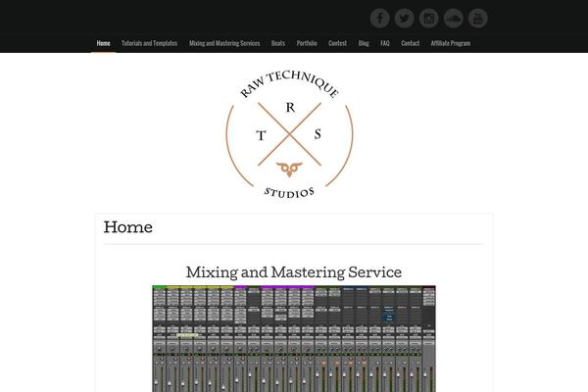Open the Portfolio page
Screen dimensions: 588x392
(x=307, y=43)
